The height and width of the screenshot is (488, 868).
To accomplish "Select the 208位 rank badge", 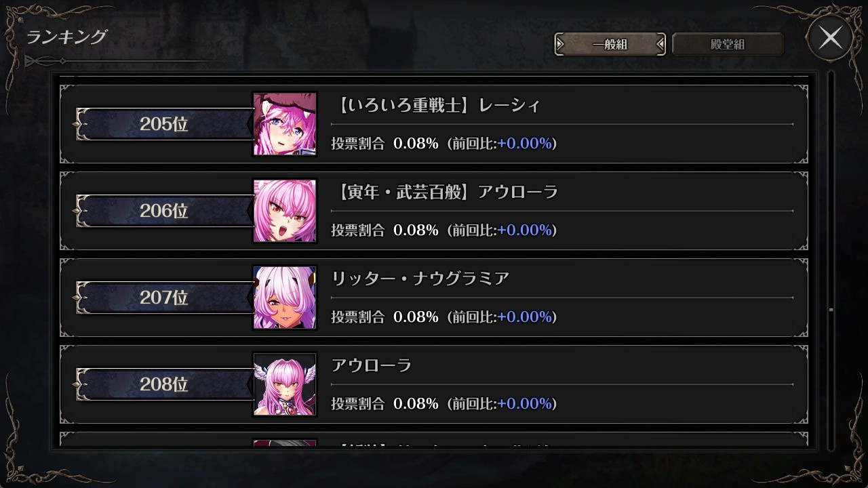I will (163, 384).
